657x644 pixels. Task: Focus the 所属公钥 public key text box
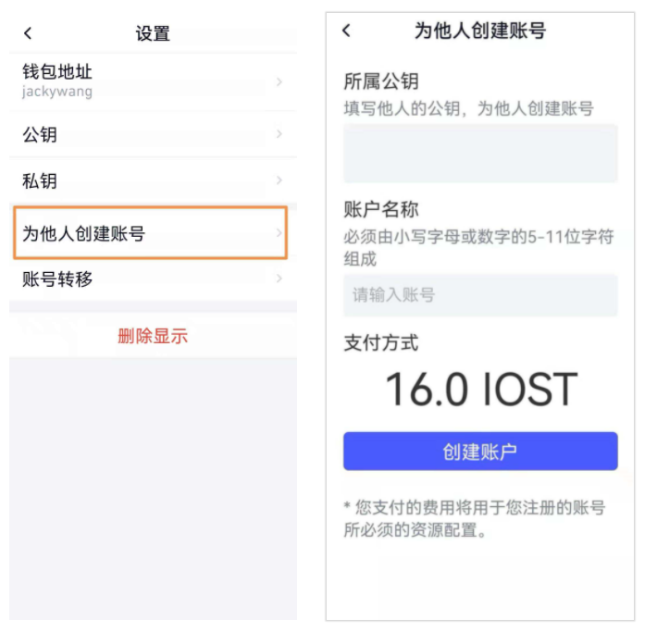[480, 153]
